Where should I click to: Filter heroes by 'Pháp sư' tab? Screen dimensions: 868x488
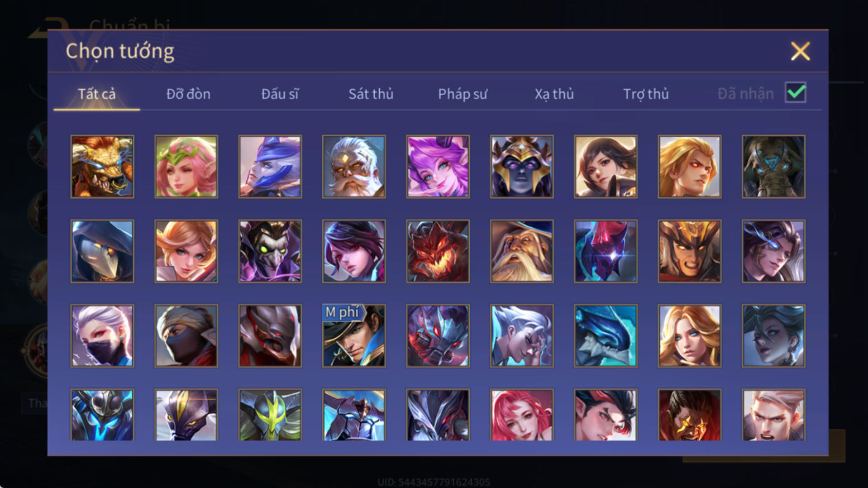[x=462, y=94]
